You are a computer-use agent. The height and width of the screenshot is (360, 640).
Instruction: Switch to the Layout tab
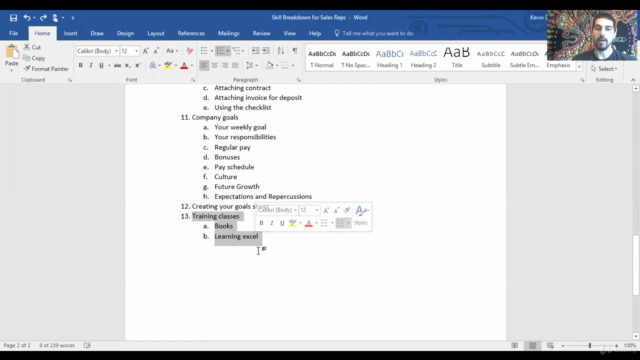click(156, 33)
